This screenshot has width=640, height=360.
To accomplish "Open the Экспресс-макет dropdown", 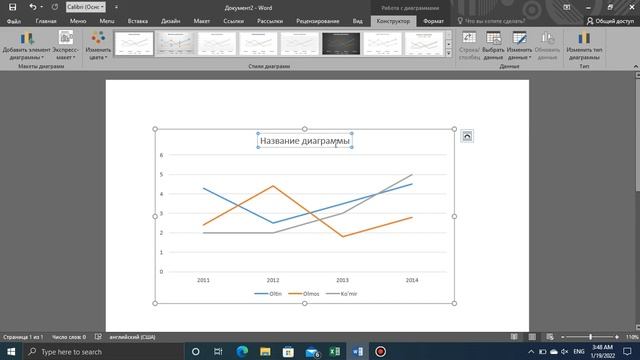I will coord(65,46).
